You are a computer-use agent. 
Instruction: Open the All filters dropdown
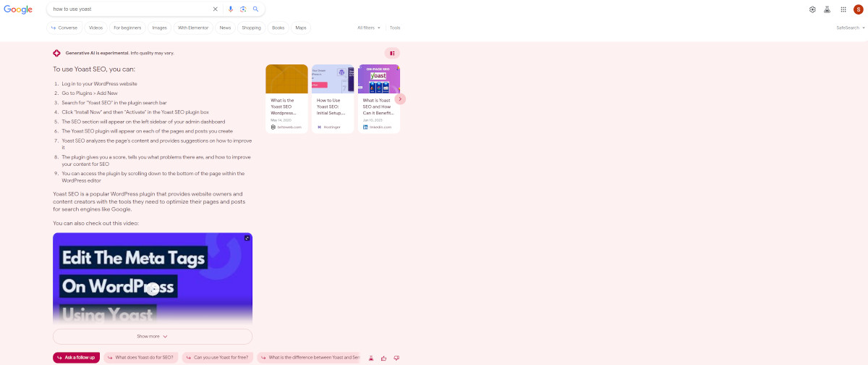point(369,28)
